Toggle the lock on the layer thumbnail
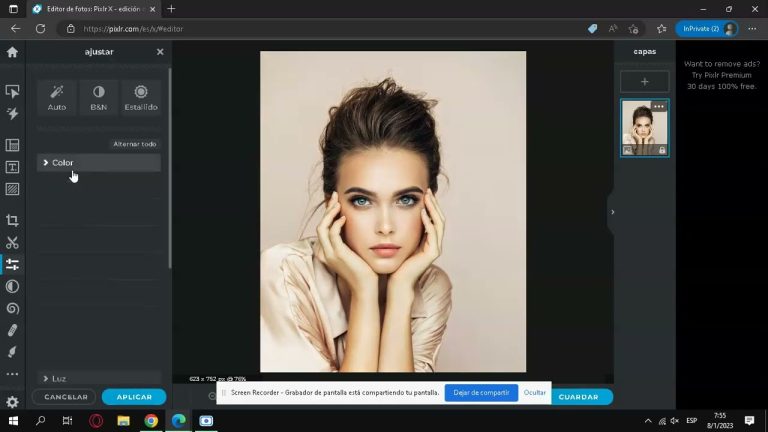This screenshot has width=768, height=432. pos(662,150)
